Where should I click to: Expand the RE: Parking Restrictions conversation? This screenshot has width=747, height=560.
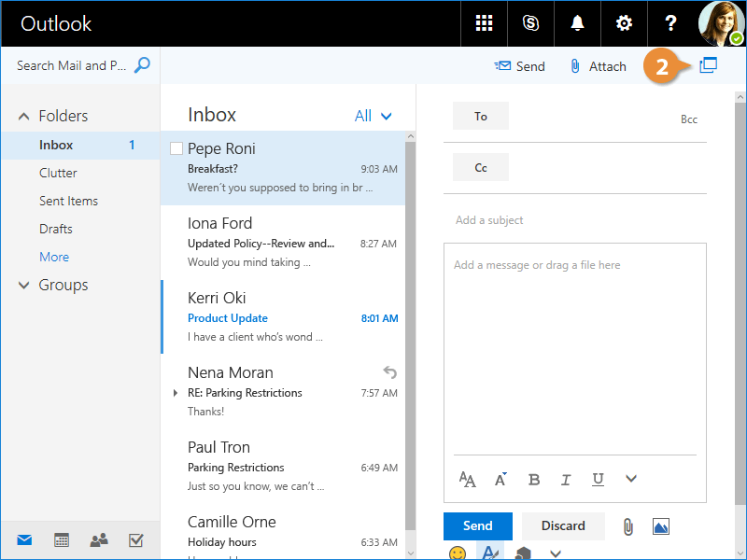coord(176,393)
